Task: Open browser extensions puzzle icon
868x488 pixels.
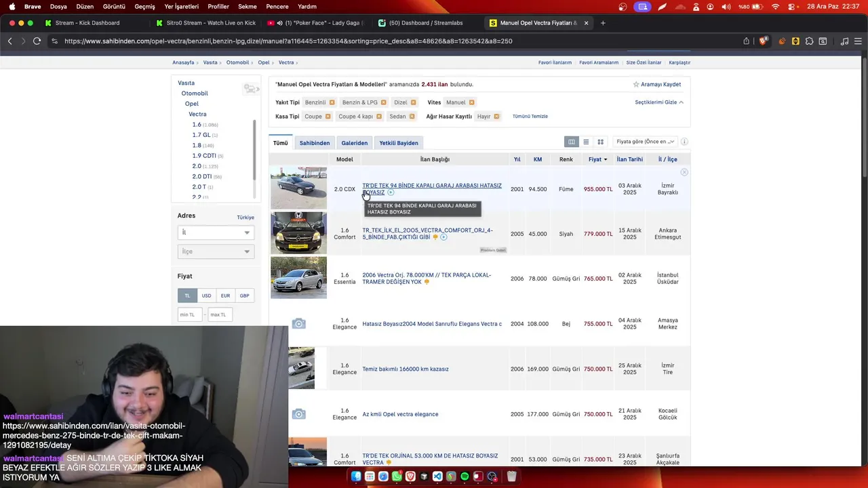Action: 809,41
